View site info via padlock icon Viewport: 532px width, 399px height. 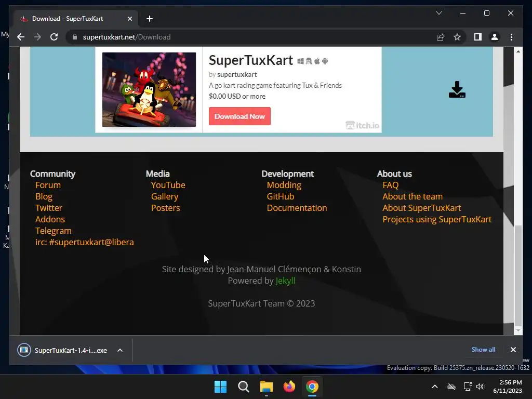click(x=75, y=37)
